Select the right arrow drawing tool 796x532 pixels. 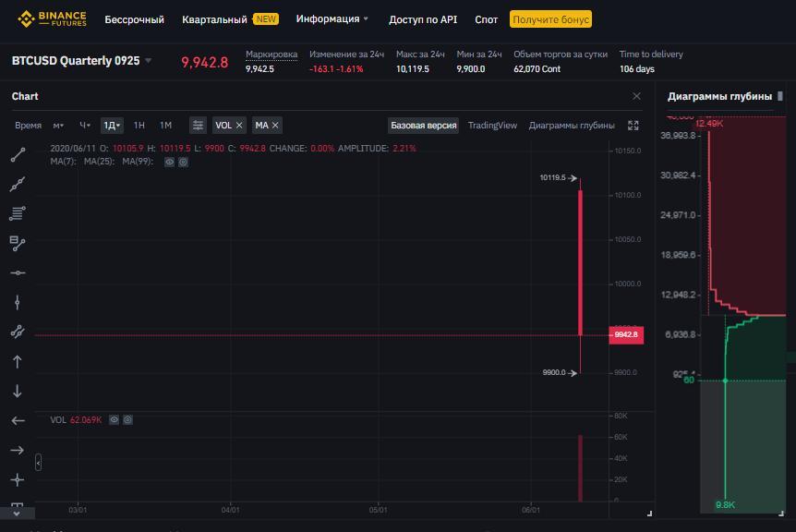(18, 451)
